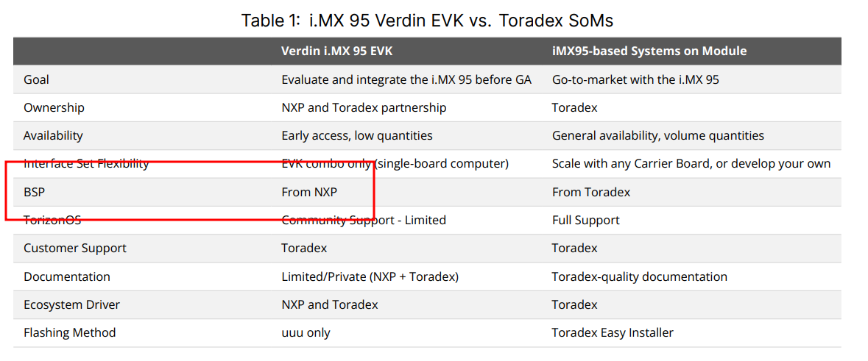868x361 pixels.
Task: Select the 'uuu only' cell
Action: pos(306,332)
